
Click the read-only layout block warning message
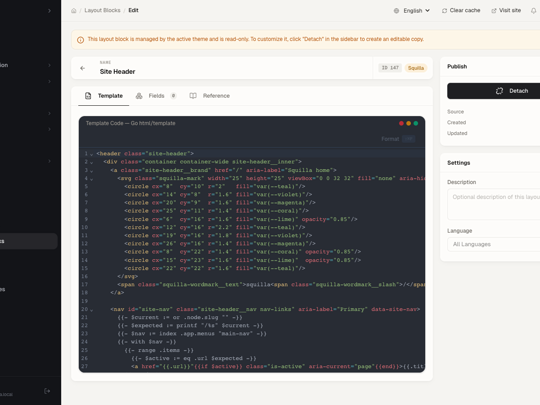point(256,39)
